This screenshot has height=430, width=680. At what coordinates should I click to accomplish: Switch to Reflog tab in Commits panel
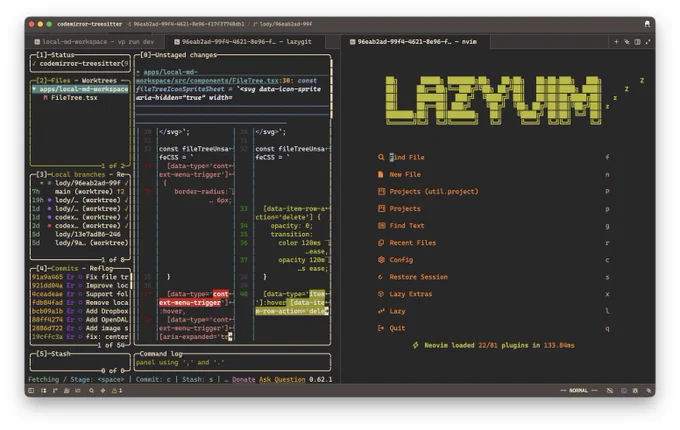(x=101, y=268)
